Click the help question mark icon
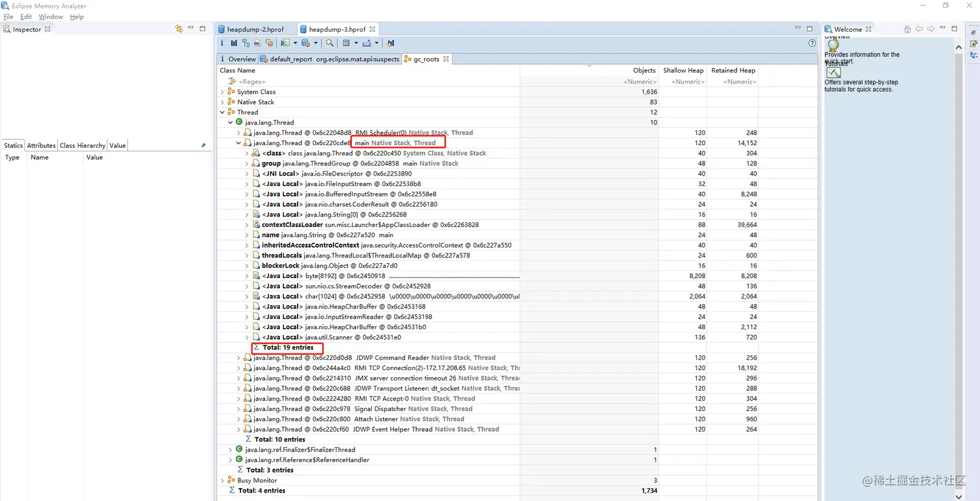 (812, 43)
